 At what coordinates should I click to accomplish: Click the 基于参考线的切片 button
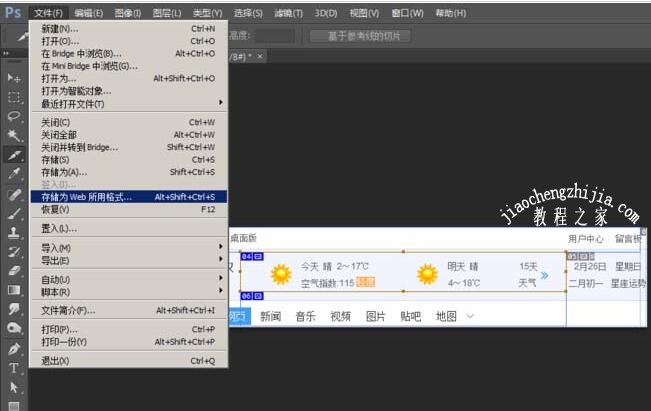(x=360, y=36)
